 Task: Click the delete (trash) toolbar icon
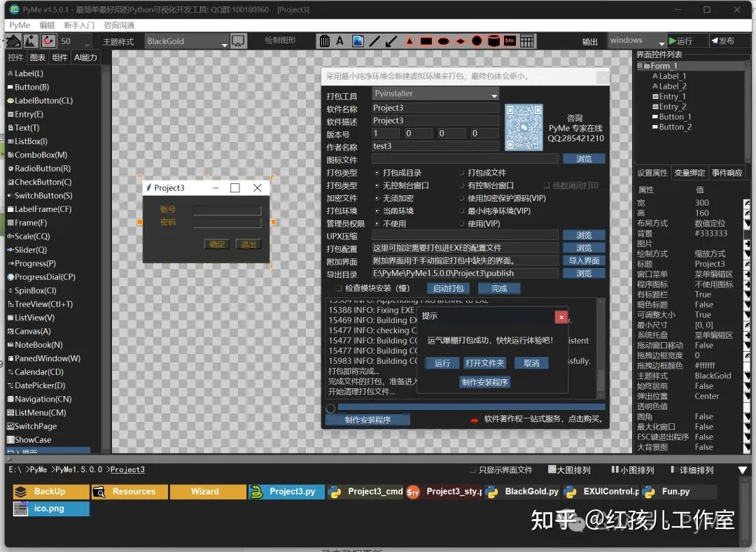(x=324, y=41)
